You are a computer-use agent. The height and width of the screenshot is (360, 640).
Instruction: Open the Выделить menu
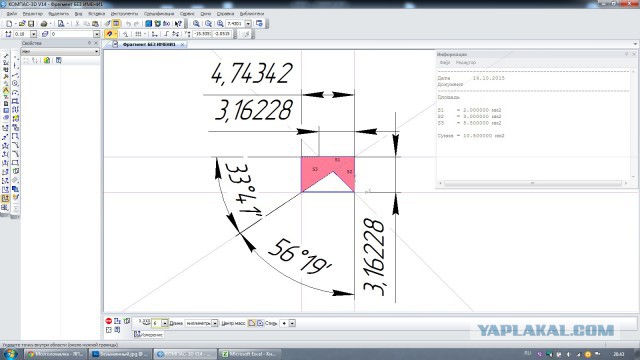coord(58,13)
